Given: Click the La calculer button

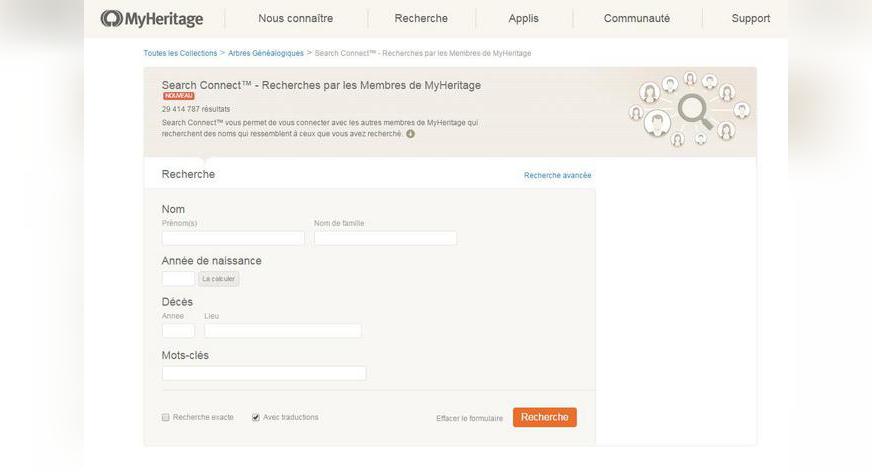Looking at the screenshot, I should pyautogui.click(x=219, y=279).
